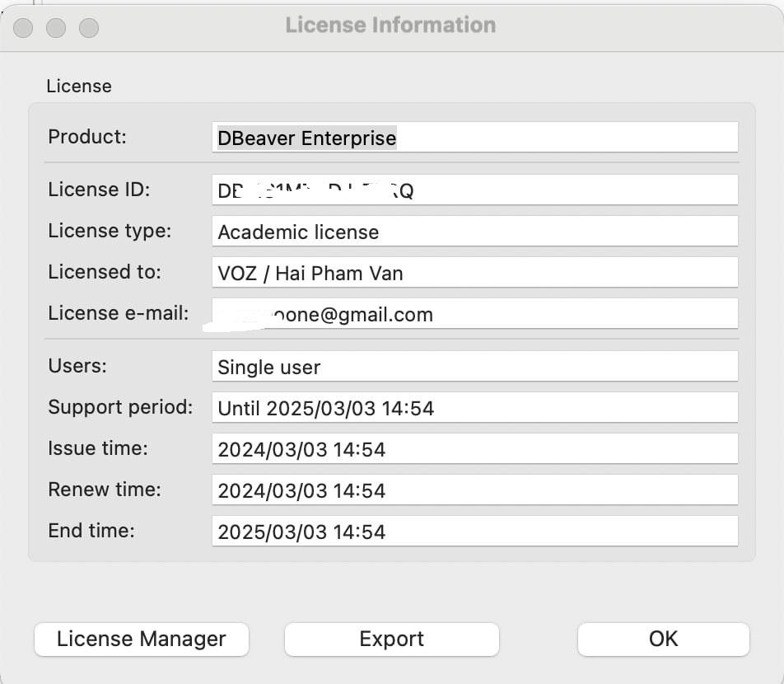784x684 pixels.
Task: Click the End time value field
Action: (x=475, y=531)
